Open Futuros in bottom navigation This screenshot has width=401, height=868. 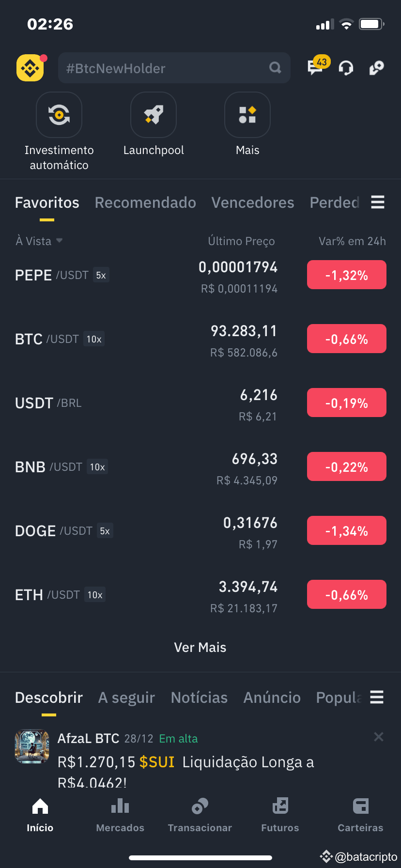pos(280,815)
